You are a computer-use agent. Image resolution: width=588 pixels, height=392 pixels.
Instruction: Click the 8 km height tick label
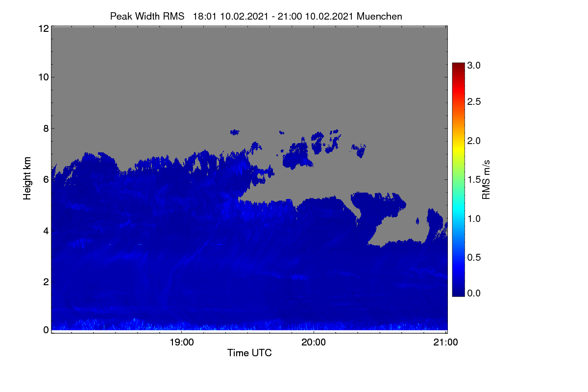[x=46, y=128]
